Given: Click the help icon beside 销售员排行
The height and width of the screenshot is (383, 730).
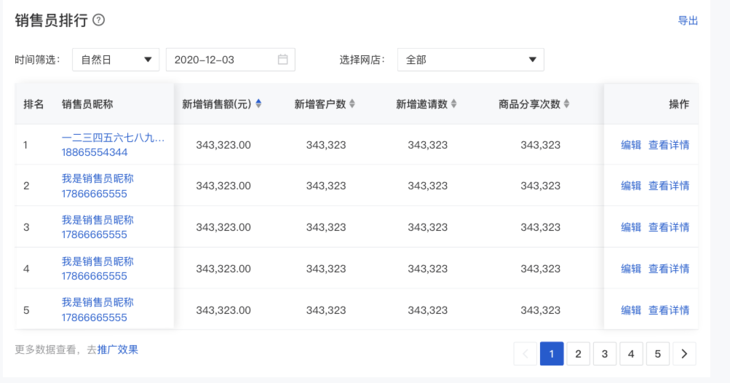Looking at the screenshot, I should (99, 20).
